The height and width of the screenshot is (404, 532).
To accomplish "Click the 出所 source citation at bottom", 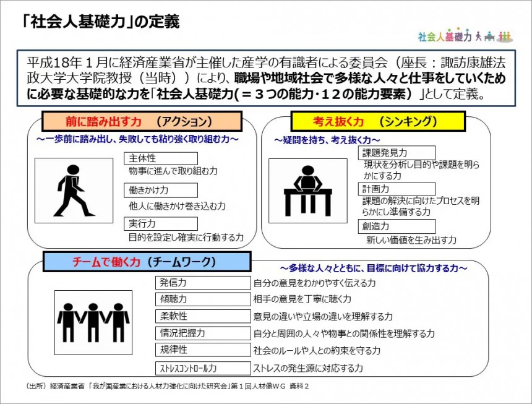I will [x=167, y=387].
